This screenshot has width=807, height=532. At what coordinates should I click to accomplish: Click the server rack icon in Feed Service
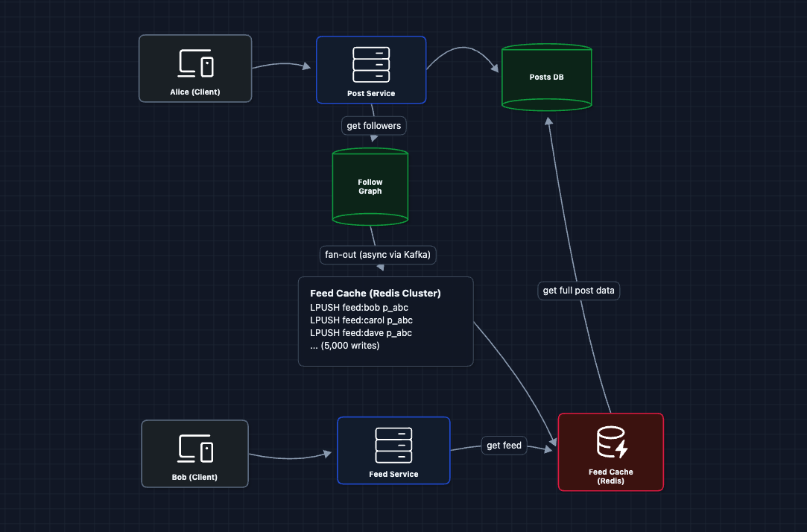tap(393, 445)
